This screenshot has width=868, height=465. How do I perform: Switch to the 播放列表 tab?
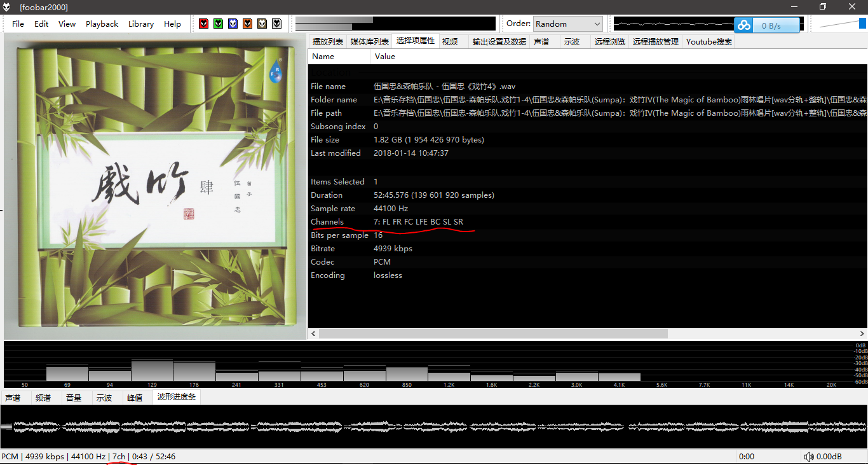(x=329, y=41)
